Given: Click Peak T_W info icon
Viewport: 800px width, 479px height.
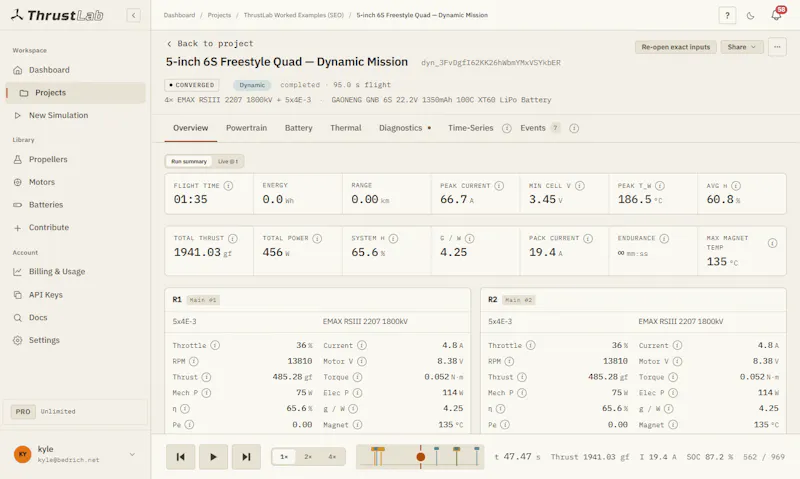Looking at the screenshot, I should point(660,186).
